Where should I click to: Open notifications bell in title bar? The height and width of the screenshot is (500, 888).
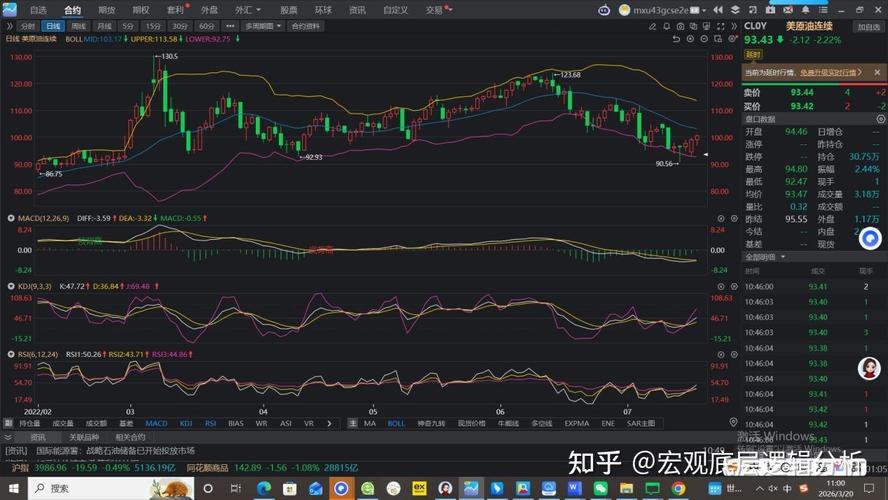pyautogui.click(x=805, y=10)
